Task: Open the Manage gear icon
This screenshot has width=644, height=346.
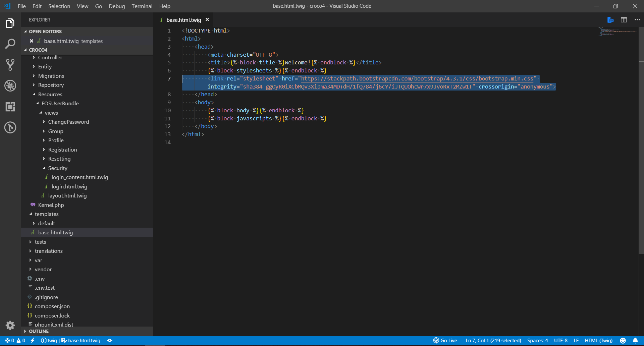Action: [x=10, y=325]
